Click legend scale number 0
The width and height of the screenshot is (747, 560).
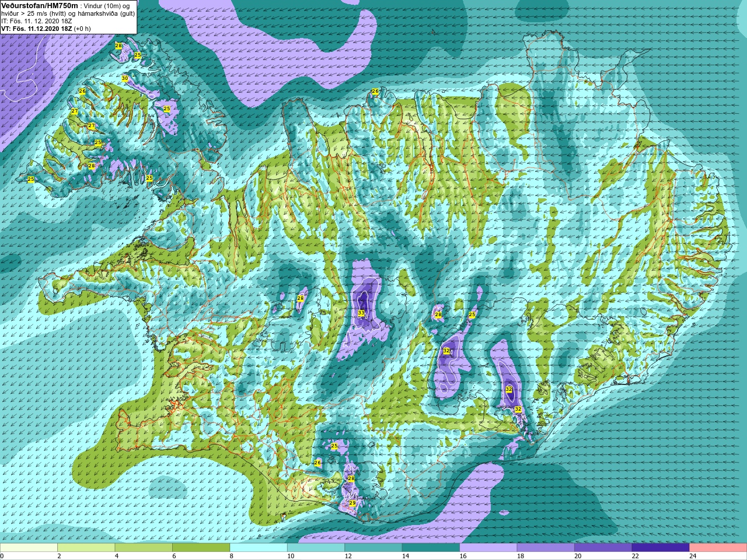[2, 556]
